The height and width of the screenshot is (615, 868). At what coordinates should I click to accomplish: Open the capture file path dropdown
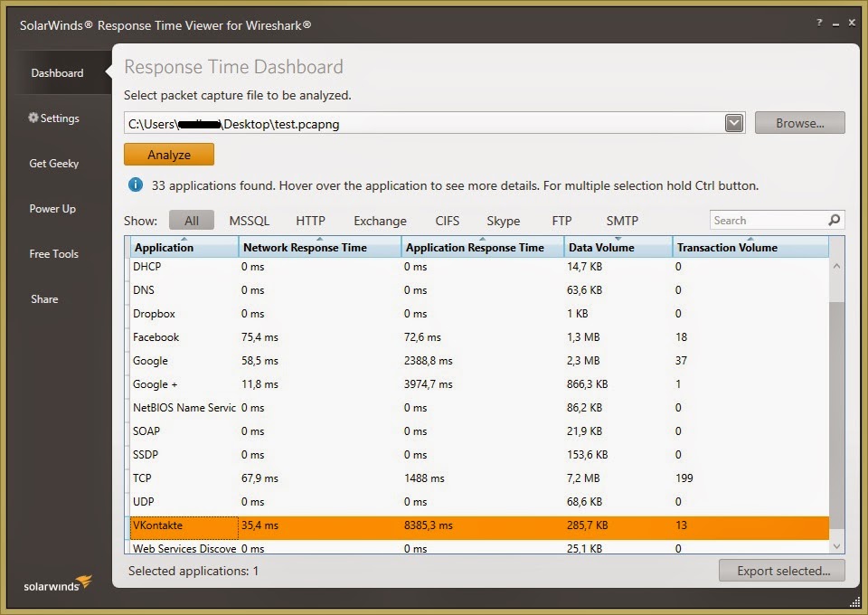(x=734, y=123)
